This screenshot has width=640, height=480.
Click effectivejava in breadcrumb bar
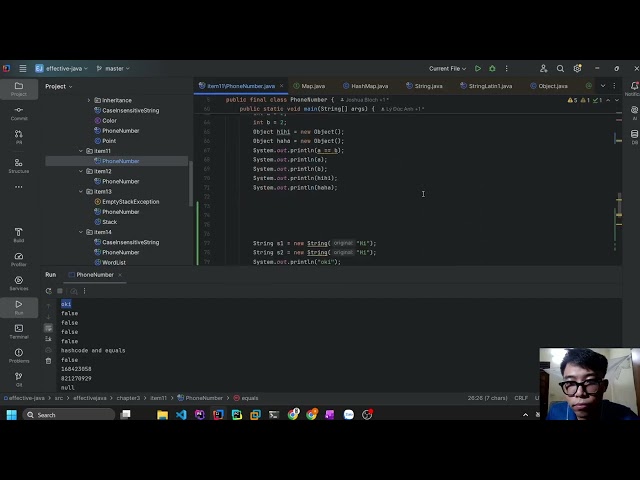click(90, 398)
